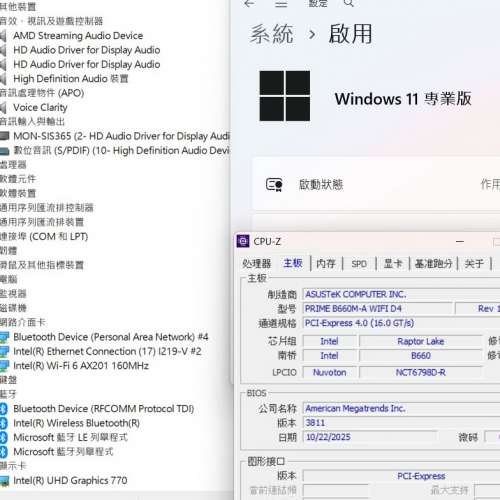Click the purple CPU-Z icon in the title bar
This screenshot has width=500, height=500.
click(243, 241)
